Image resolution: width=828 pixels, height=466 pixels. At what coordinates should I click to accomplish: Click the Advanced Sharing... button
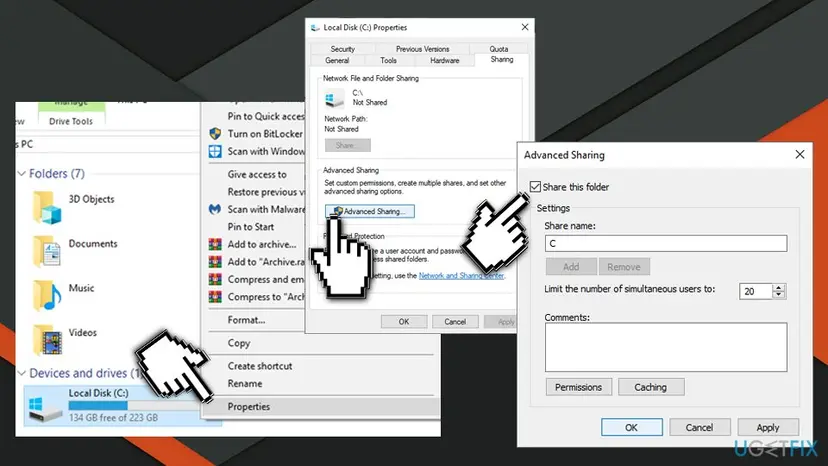click(370, 211)
